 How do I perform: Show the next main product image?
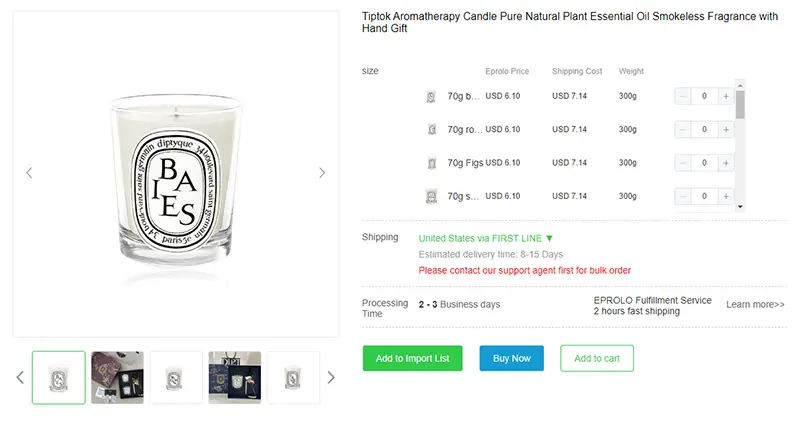point(322,173)
